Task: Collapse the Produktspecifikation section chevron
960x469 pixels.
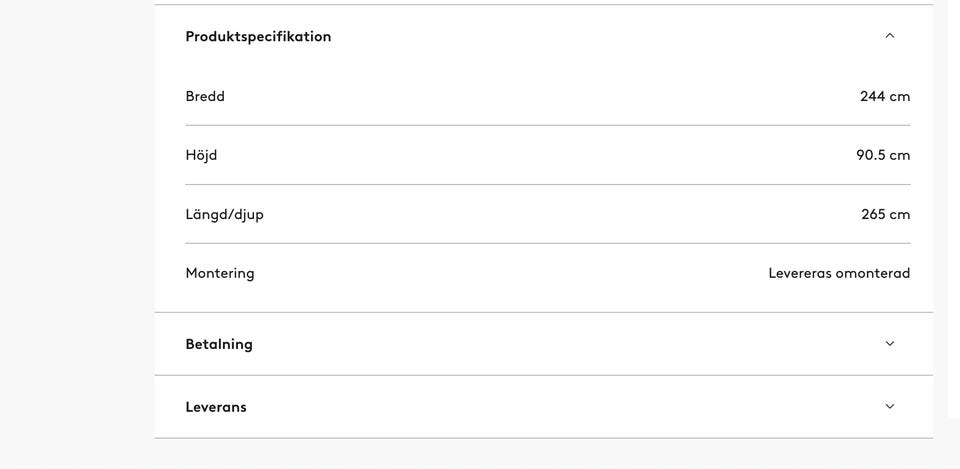Action: pos(889,36)
